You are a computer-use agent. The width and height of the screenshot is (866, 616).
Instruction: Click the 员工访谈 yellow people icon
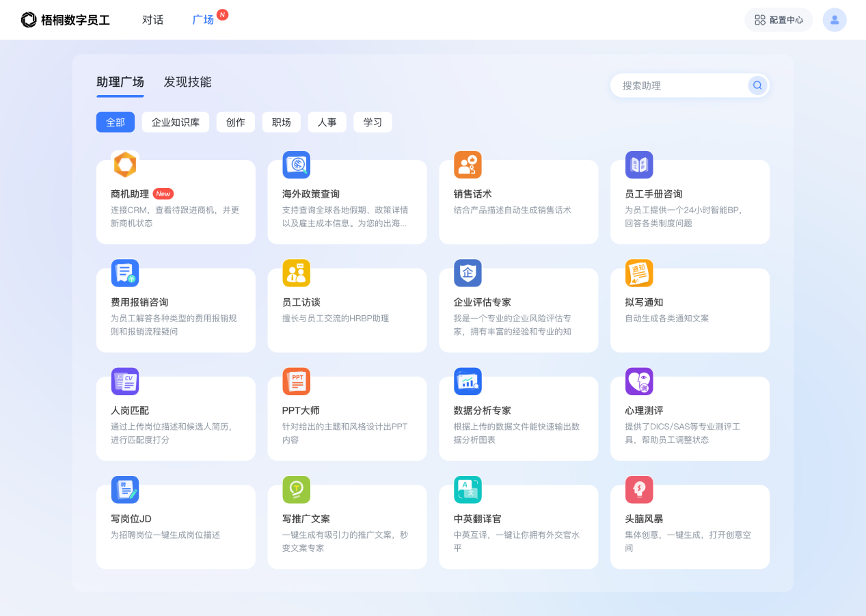pos(297,273)
